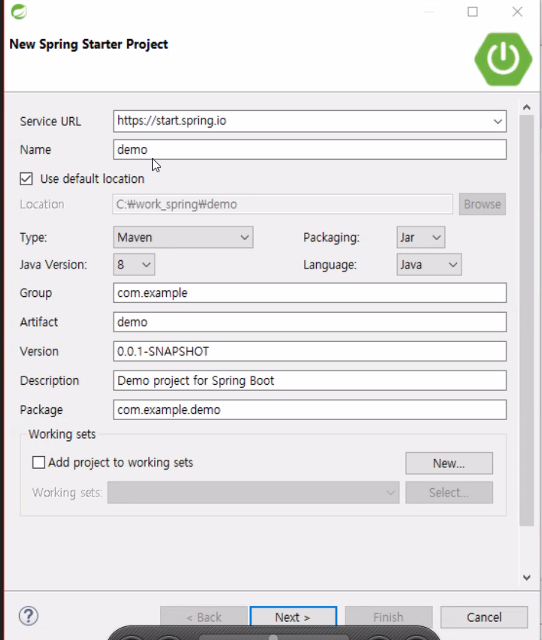Click the vertical scrollbar thumb

(526, 320)
